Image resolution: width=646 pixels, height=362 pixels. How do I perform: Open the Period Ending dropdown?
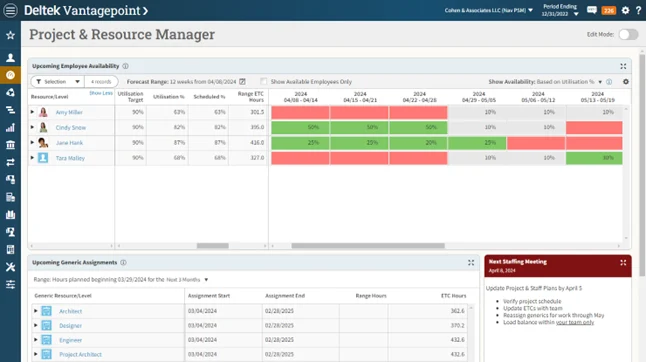[x=560, y=10]
